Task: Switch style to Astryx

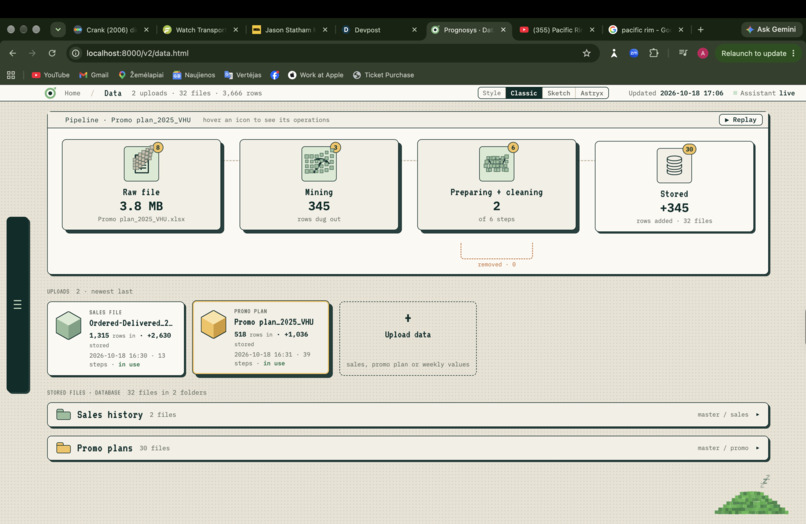Action: pyautogui.click(x=592, y=93)
